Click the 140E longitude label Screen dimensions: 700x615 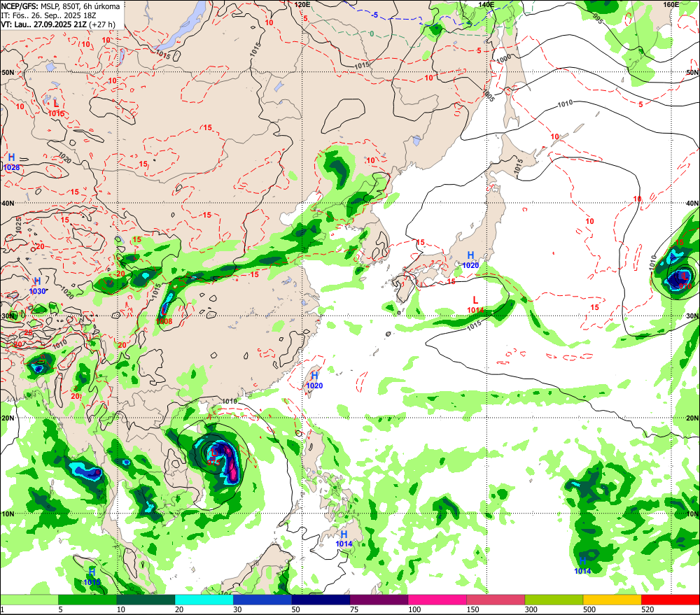pyautogui.click(x=486, y=4)
